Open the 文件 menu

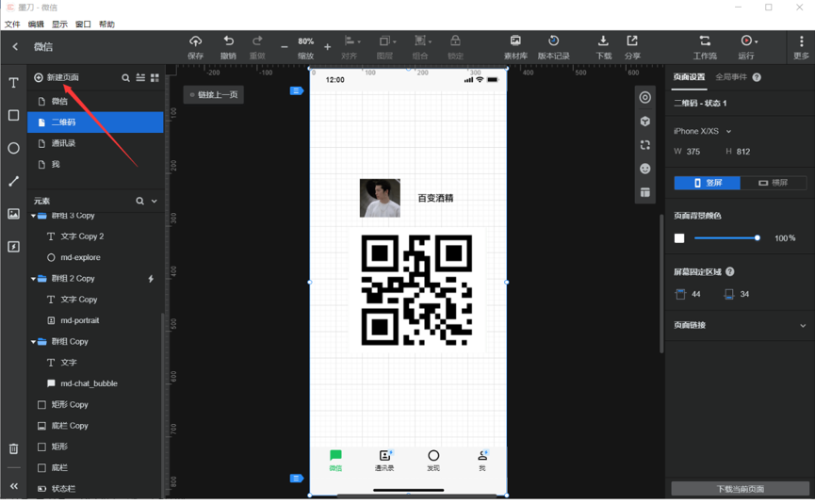click(12, 24)
